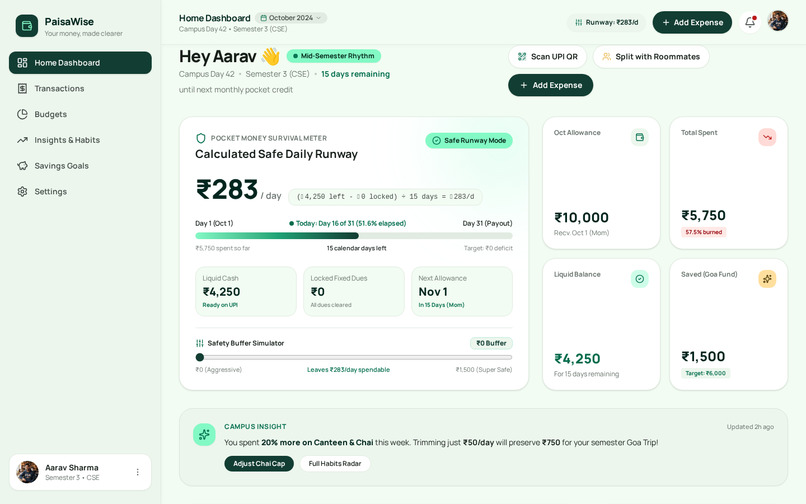Click Full Habits Radar button

point(335,464)
